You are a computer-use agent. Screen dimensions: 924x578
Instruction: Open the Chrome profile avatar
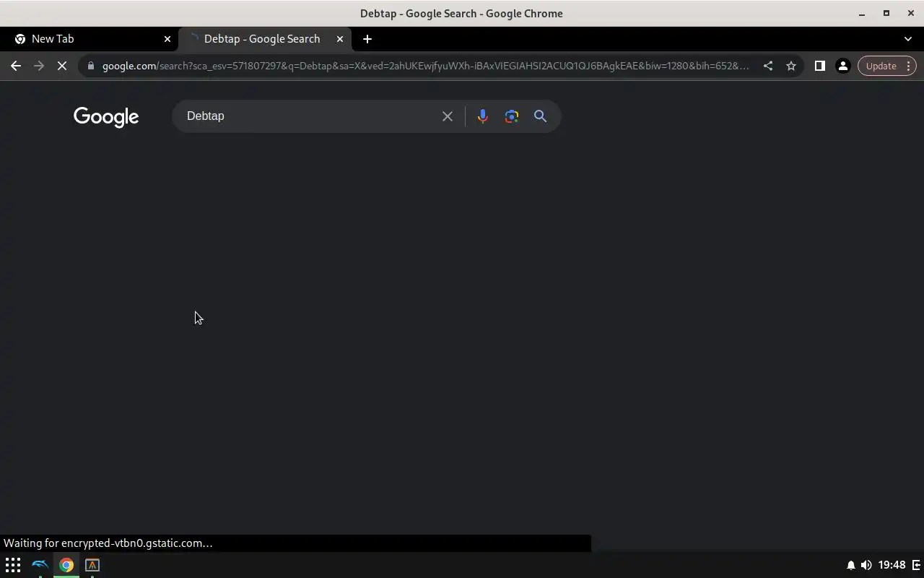[x=842, y=66]
